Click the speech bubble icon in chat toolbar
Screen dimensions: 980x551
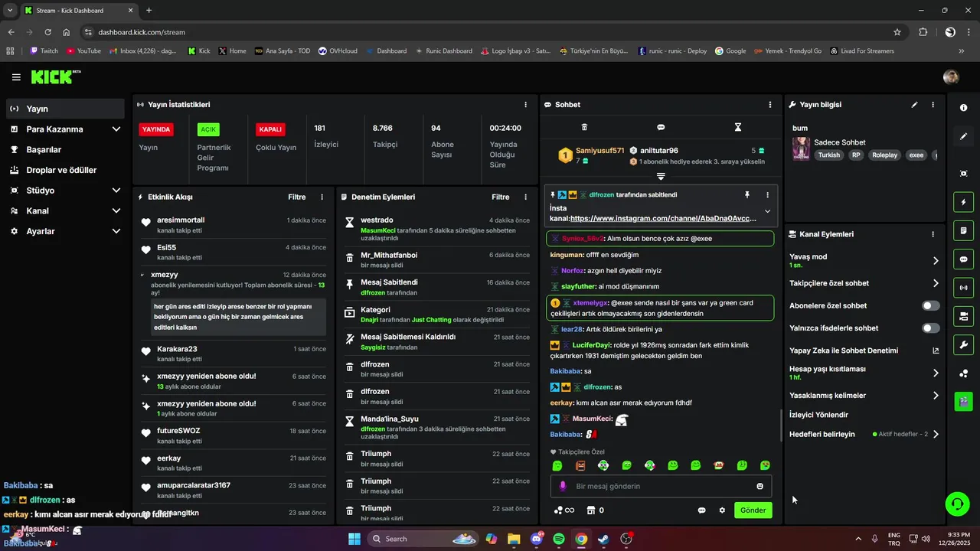click(x=661, y=127)
